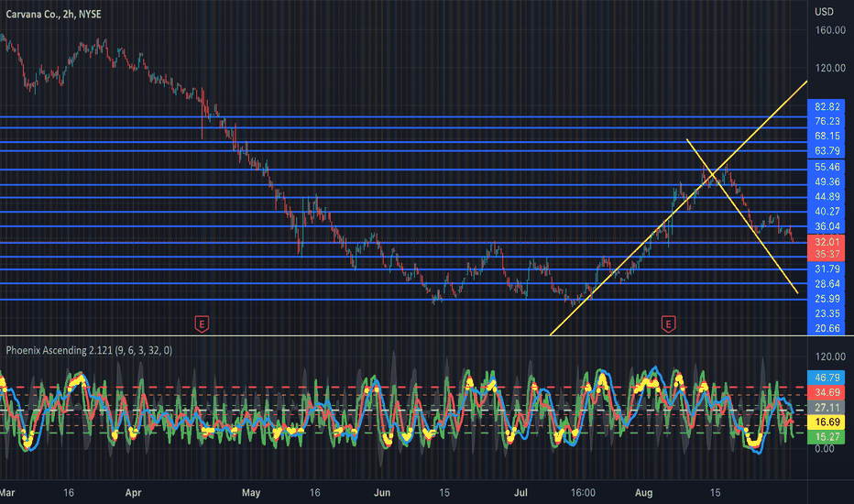Select the 76.23 price level label

coord(827,122)
